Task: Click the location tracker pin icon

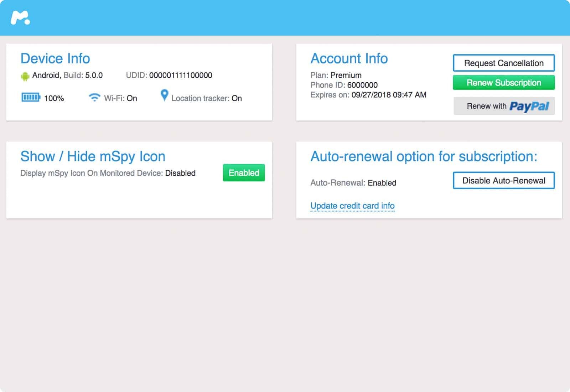Action: pyautogui.click(x=164, y=96)
